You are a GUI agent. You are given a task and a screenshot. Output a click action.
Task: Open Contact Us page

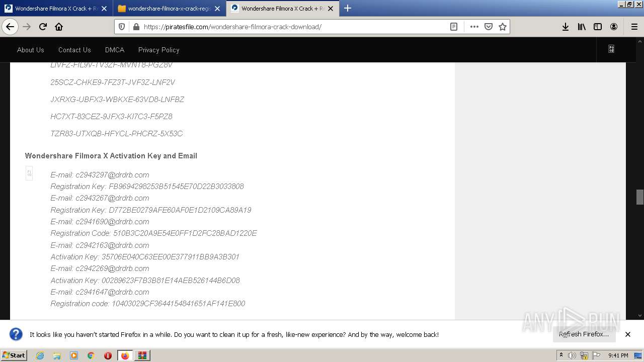point(74,50)
